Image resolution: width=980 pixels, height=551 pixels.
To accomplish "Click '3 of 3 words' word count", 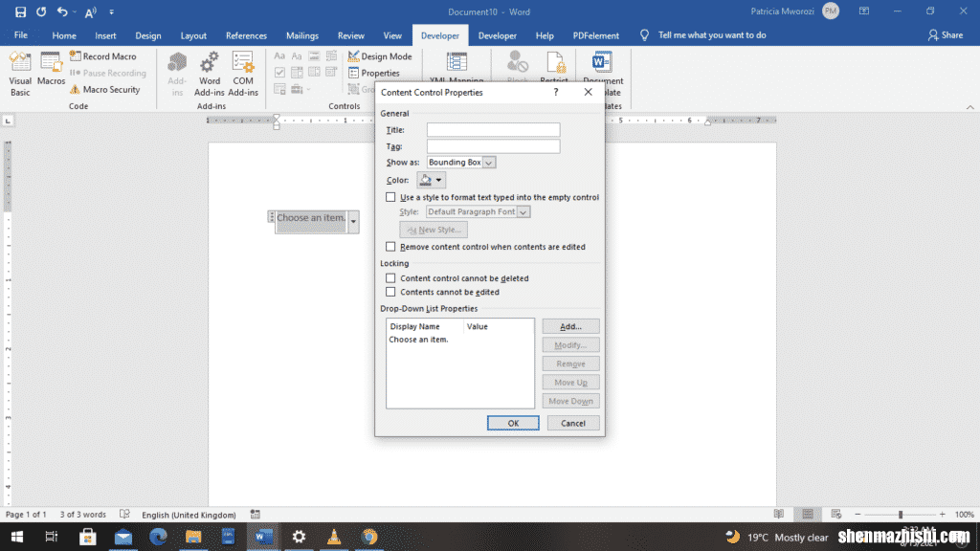I will tap(82, 515).
